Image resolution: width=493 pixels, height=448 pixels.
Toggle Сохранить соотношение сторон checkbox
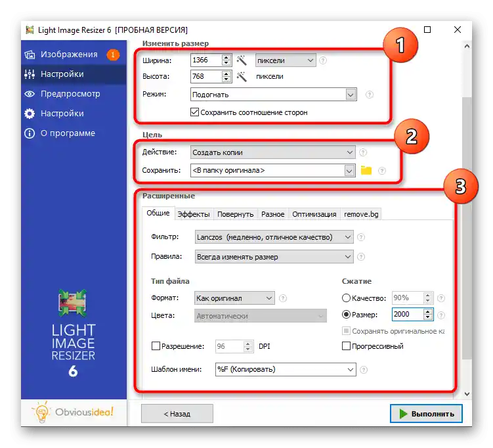click(x=194, y=112)
